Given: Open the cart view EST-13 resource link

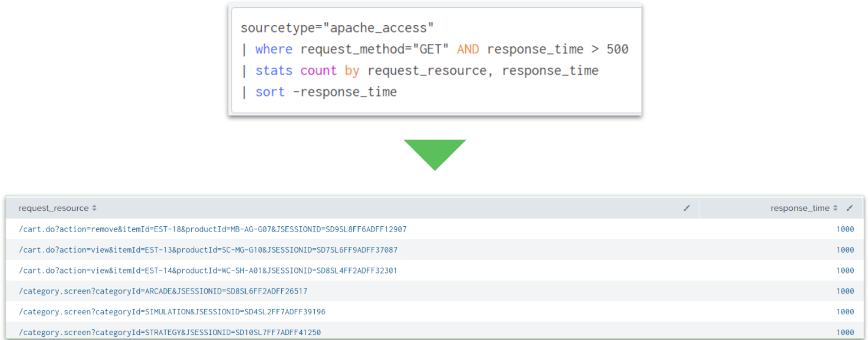Looking at the screenshot, I should tap(208, 250).
